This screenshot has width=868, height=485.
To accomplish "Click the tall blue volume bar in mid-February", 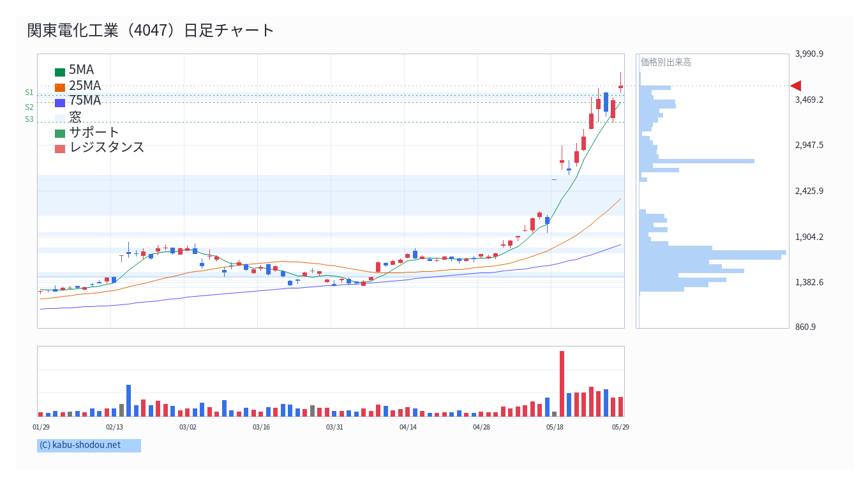I will pos(128,401).
